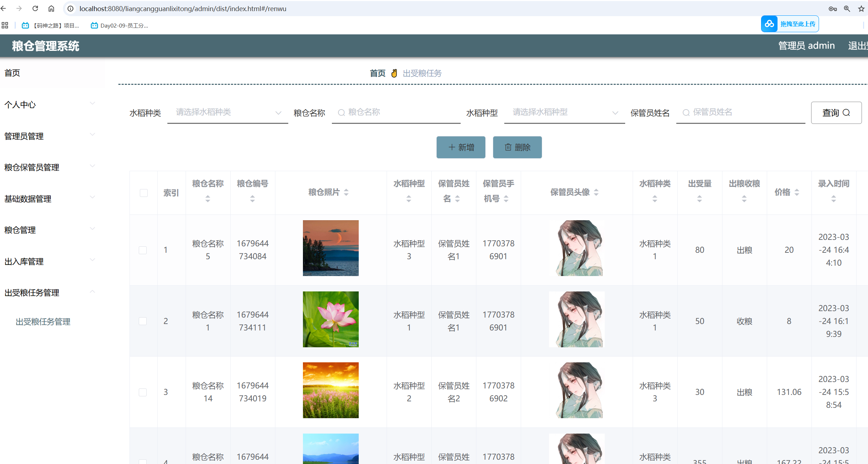Click the lotus flower photo thumbnail
The image size is (868, 464).
click(330, 319)
